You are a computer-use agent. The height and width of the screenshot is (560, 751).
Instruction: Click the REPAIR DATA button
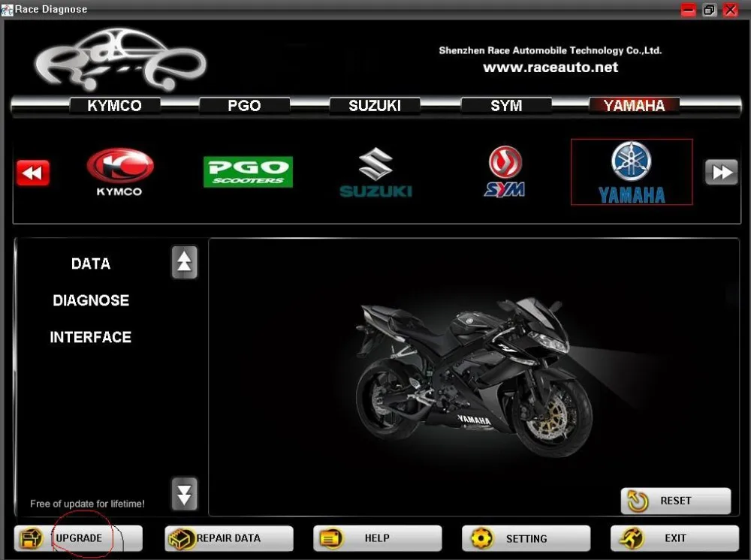(229, 538)
